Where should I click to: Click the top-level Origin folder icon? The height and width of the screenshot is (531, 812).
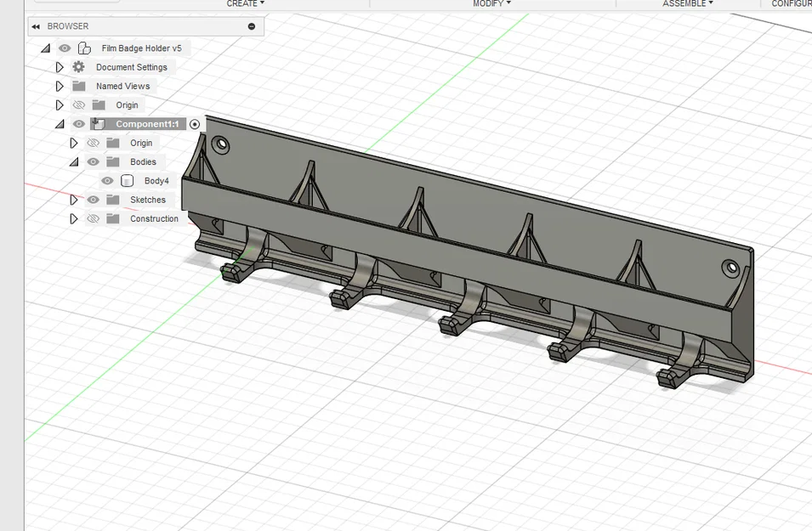click(x=99, y=105)
